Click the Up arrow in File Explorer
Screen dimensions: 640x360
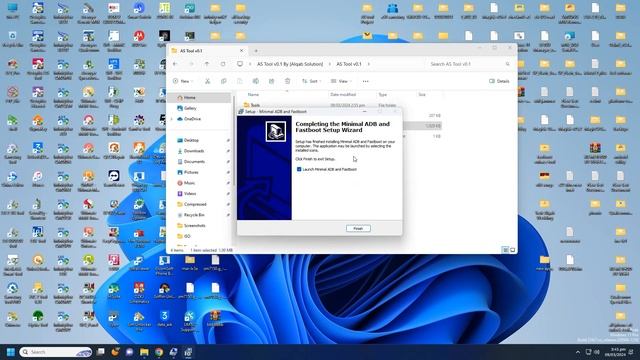click(x=207, y=64)
